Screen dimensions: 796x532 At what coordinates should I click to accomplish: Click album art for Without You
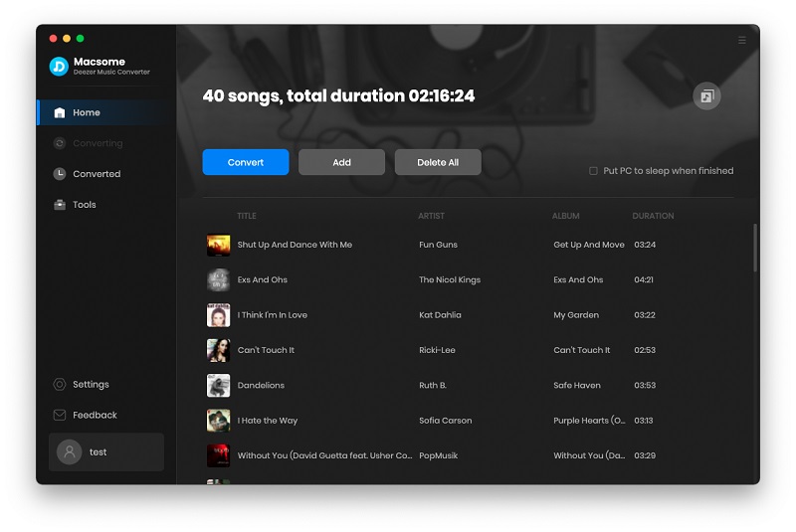[x=218, y=455]
